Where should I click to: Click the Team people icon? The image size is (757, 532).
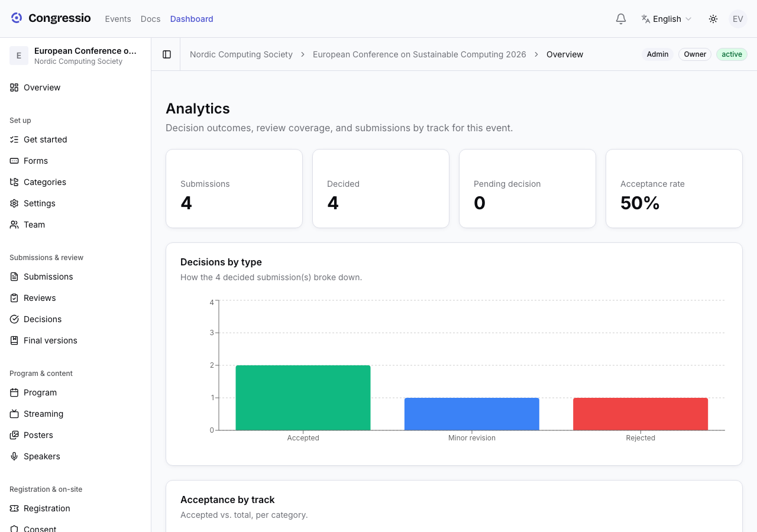14,225
